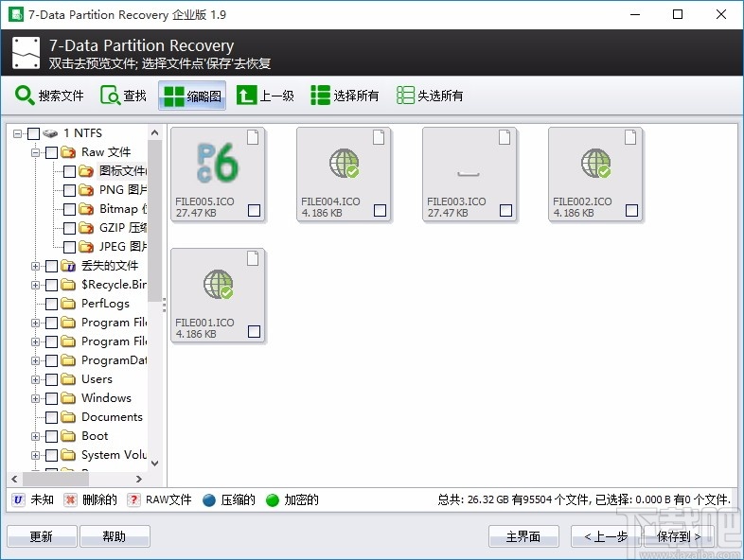Click the Boot folder icon
This screenshot has width=744, height=560.
[x=69, y=436]
